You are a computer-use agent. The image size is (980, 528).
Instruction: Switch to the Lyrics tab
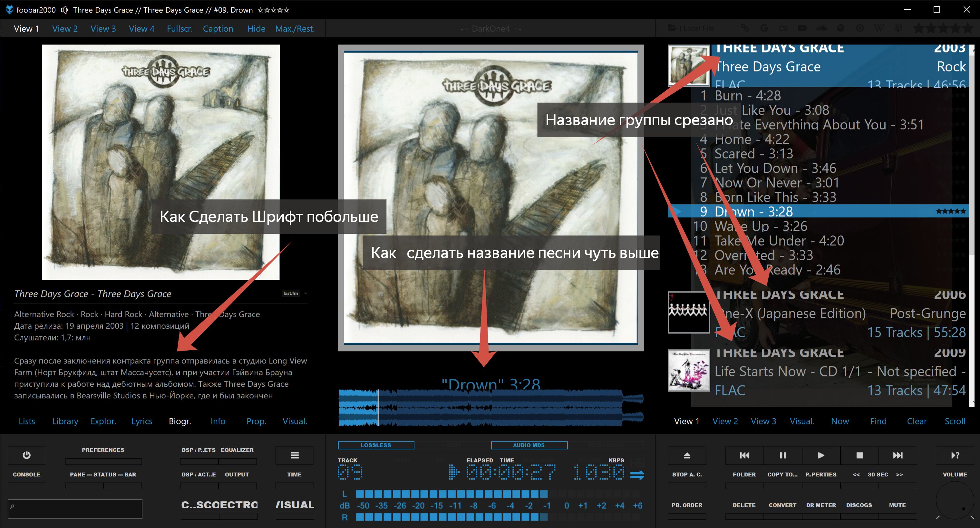141,421
